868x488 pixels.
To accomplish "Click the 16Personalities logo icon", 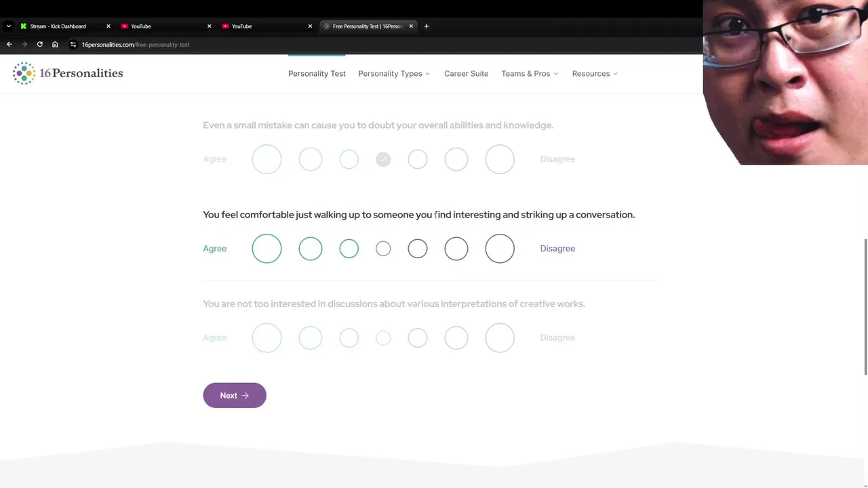I will coord(24,73).
